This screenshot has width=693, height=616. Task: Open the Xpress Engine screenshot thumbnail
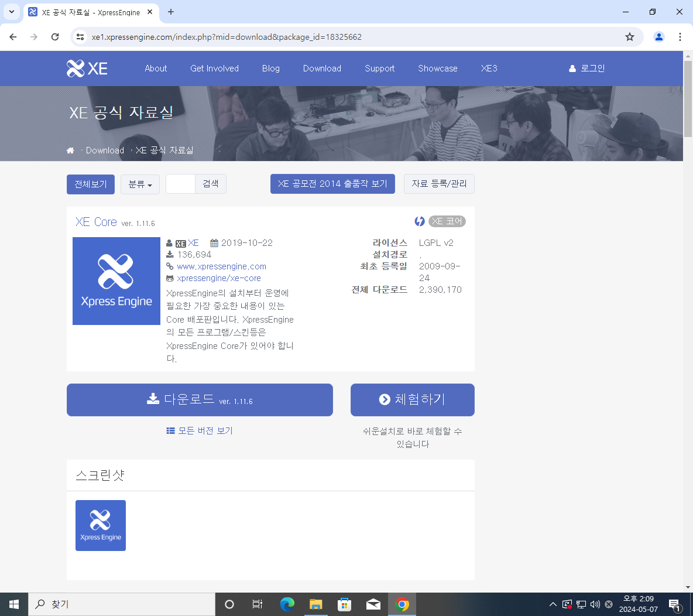(x=101, y=525)
